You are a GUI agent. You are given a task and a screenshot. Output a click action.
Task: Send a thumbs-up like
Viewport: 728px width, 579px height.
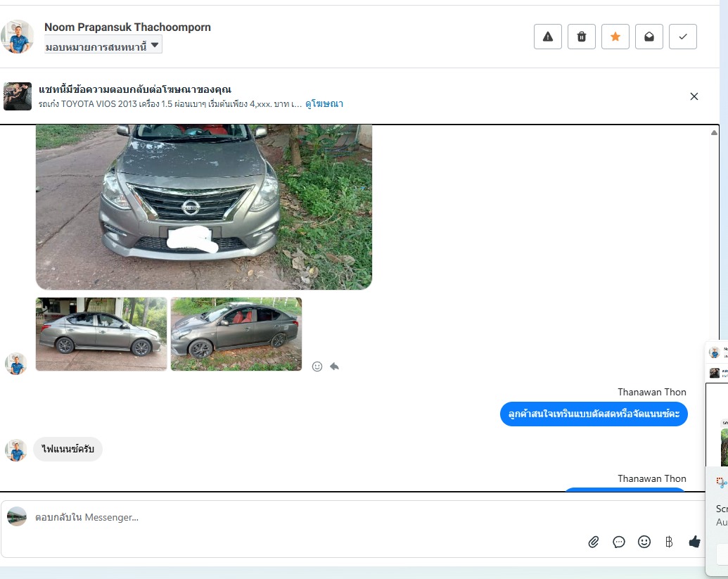coord(695,542)
